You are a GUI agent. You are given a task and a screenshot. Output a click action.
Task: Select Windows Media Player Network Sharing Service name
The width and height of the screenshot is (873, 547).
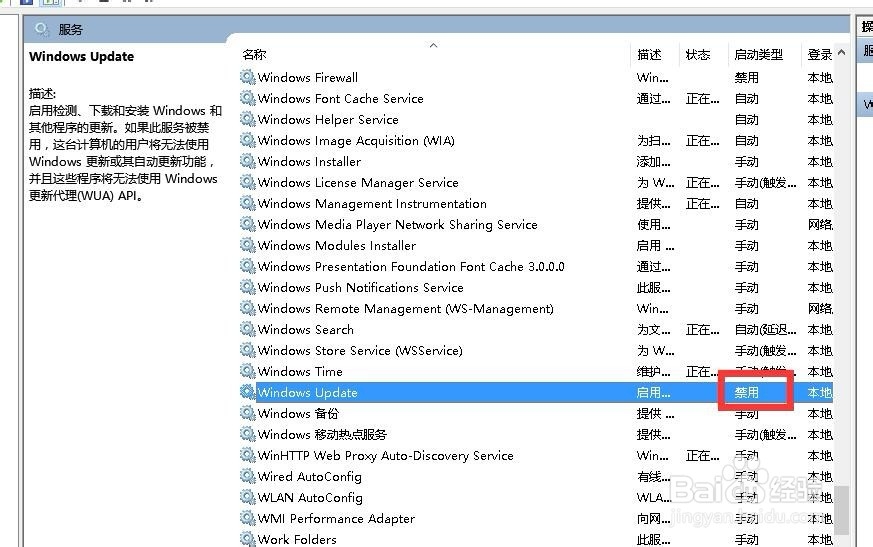(x=398, y=224)
